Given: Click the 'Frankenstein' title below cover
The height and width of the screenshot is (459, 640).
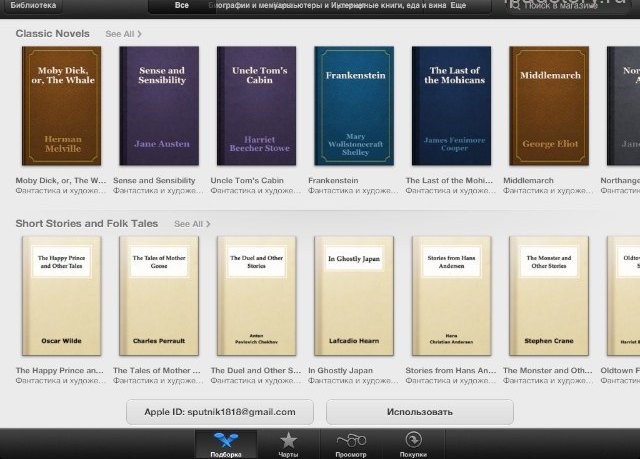Looking at the screenshot, I should 333,180.
